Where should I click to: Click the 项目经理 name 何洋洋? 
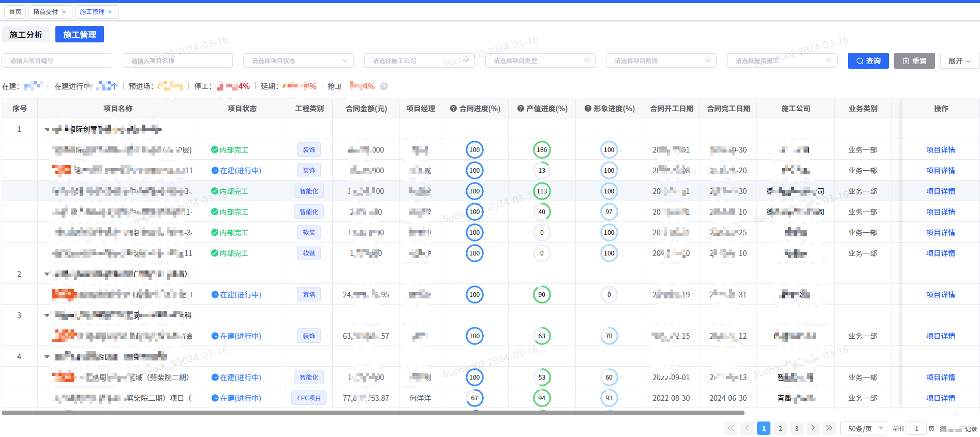click(420, 398)
